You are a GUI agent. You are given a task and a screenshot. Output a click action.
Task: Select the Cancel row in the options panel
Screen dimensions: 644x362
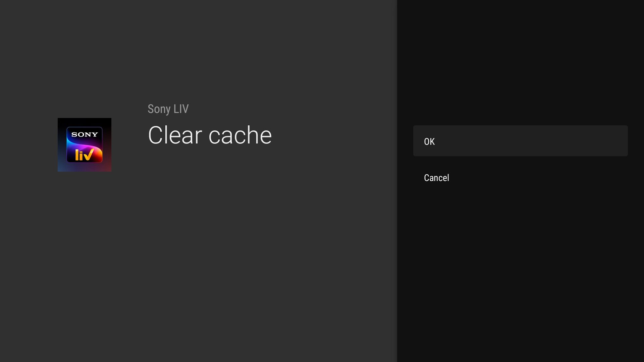click(x=520, y=178)
